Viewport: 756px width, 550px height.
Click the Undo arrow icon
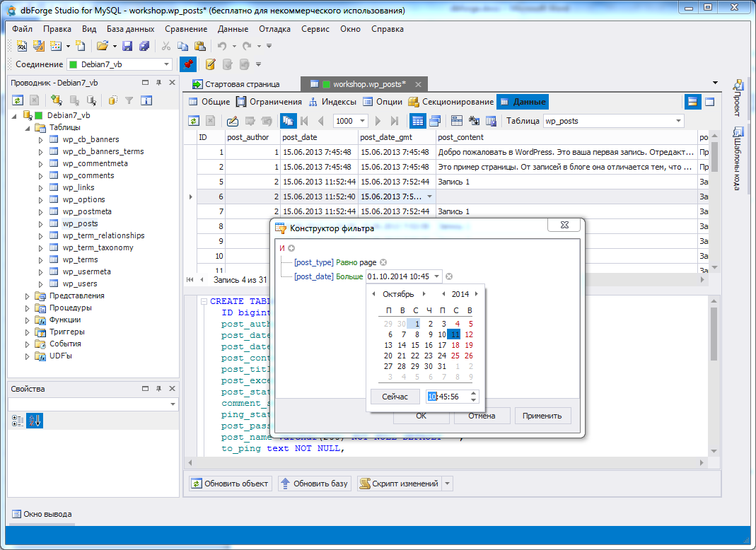click(222, 46)
